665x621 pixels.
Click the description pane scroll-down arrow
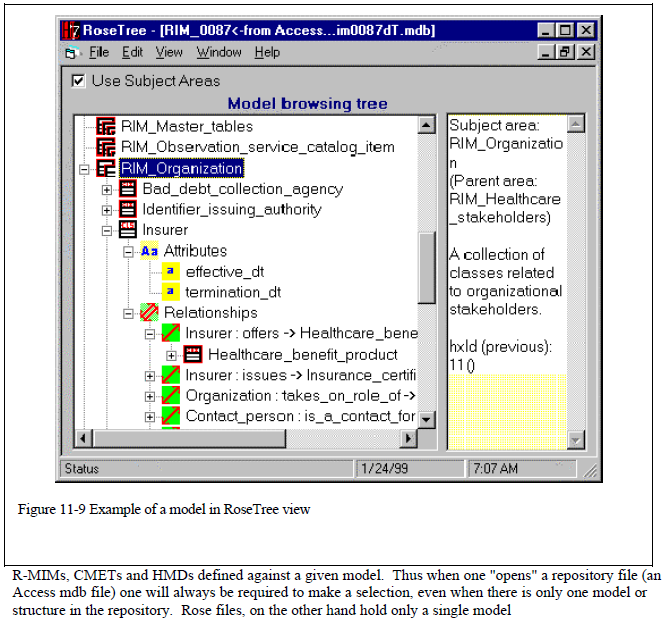tap(576, 440)
